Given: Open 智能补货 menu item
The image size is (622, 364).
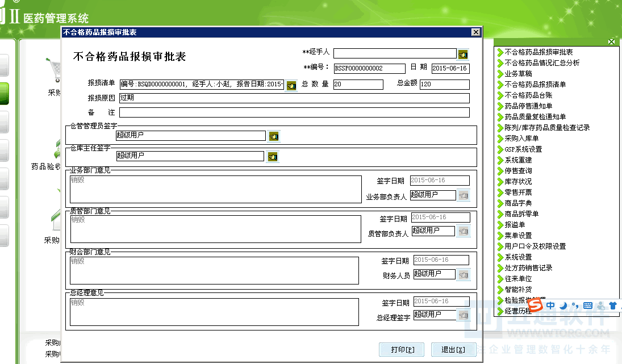Looking at the screenshot, I should [x=518, y=290].
